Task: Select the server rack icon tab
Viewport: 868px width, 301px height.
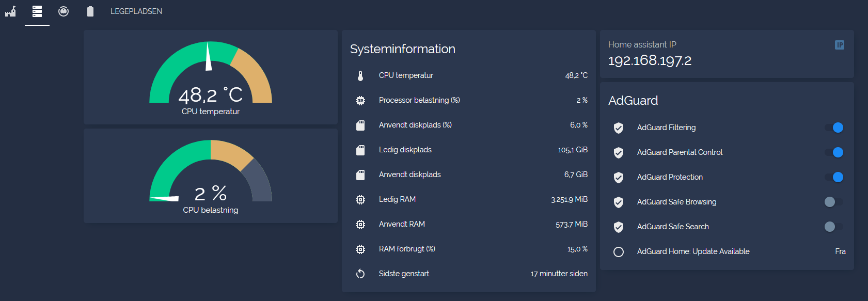Action: pyautogui.click(x=37, y=11)
